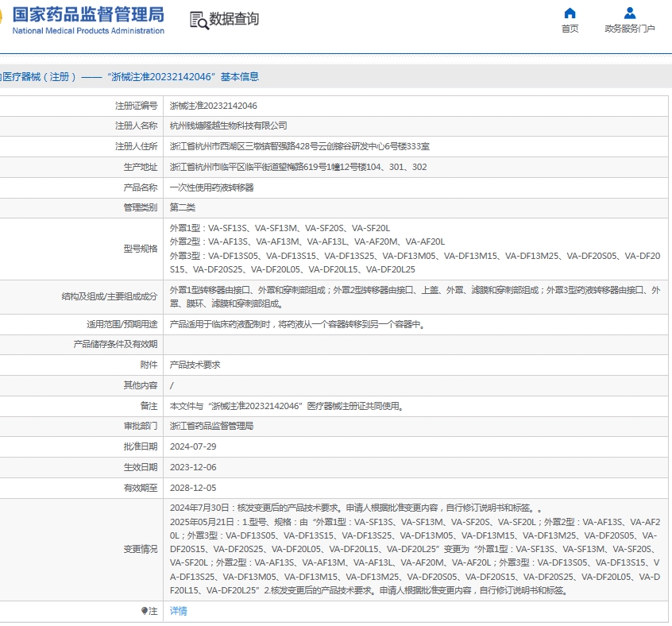Image resolution: width=672 pixels, height=626 pixels.
Task: Click the 结构及组成 description text
Action: click(x=415, y=297)
